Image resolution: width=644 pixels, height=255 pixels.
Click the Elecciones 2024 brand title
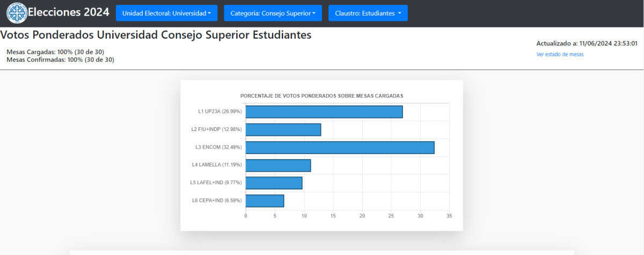[x=68, y=12]
